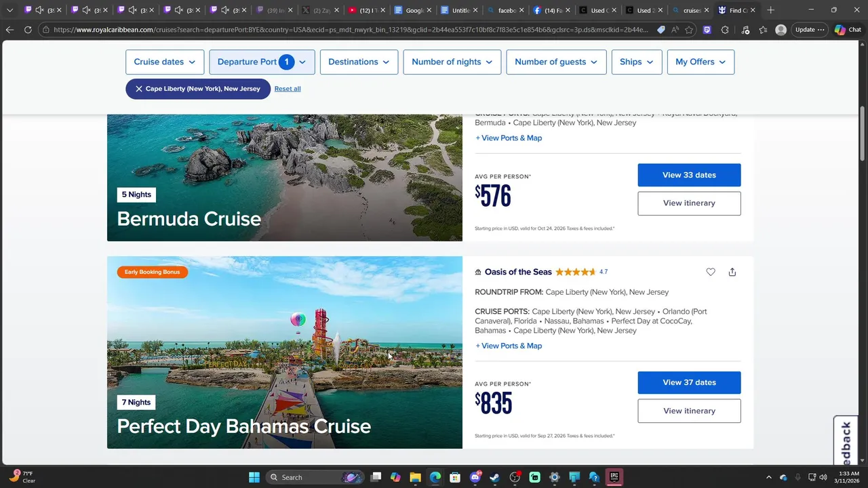View itinerary for Perfect Day Bahamas Cruise
The height and width of the screenshot is (488, 868).
pos(689,411)
